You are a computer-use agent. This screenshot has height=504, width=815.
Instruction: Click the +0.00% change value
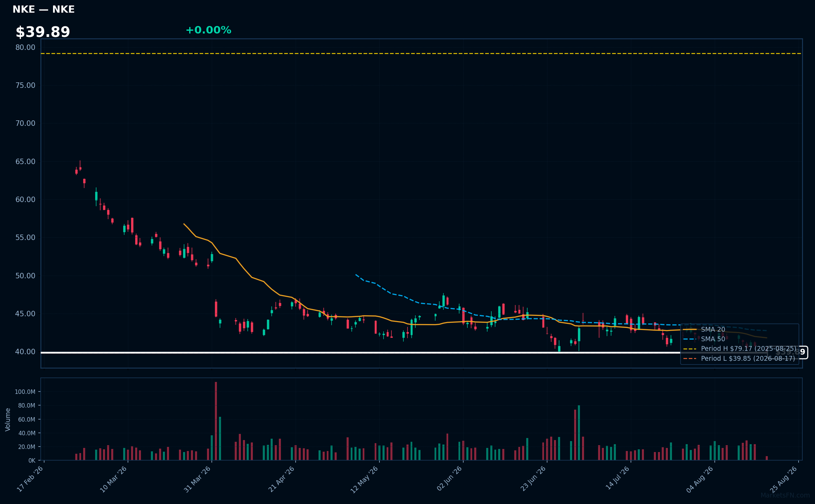pos(208,30)
